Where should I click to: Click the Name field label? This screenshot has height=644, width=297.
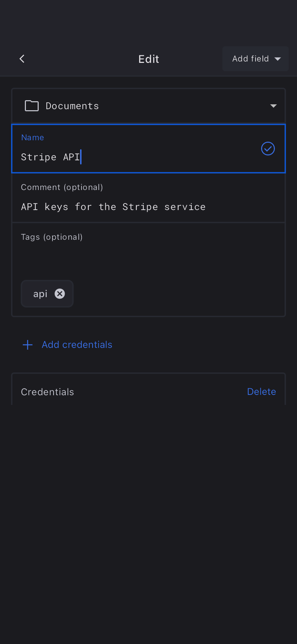[32, 138]
